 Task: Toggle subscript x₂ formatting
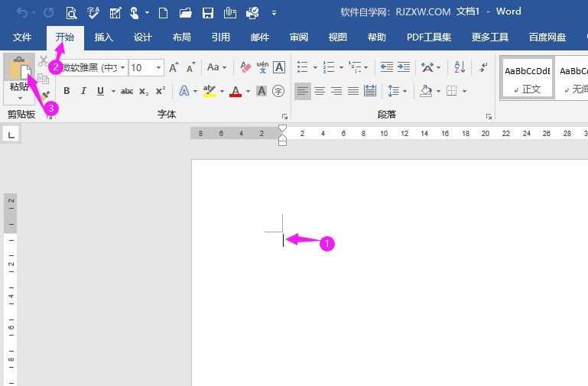[144, 91]
